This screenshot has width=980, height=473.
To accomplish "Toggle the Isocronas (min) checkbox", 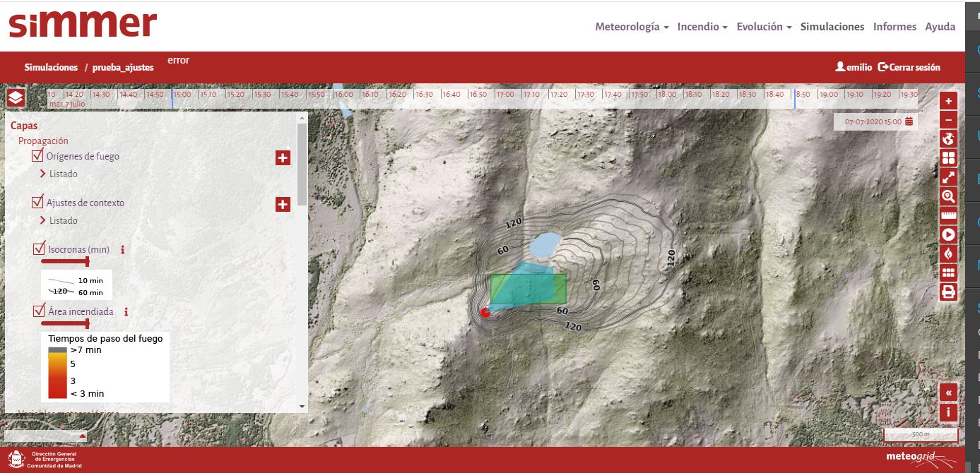I will tap(40, 249).
